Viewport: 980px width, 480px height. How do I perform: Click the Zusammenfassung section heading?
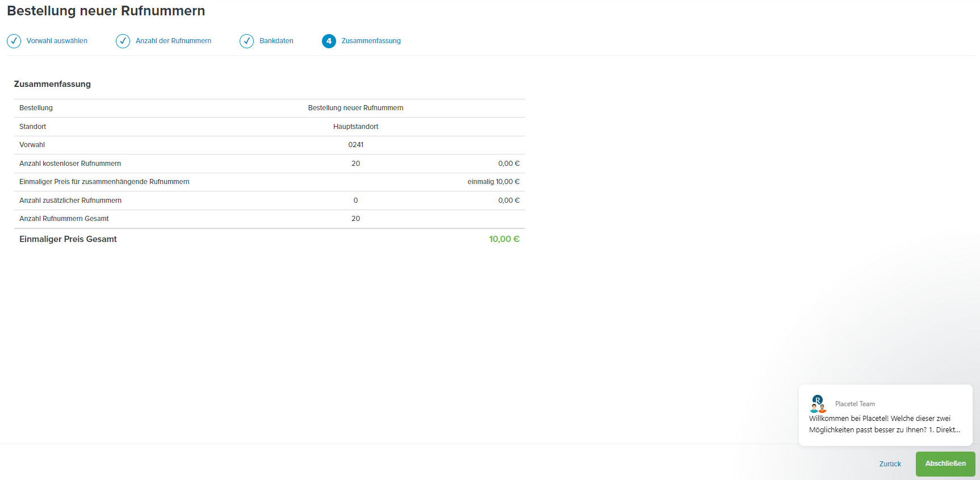pos(52,84)
